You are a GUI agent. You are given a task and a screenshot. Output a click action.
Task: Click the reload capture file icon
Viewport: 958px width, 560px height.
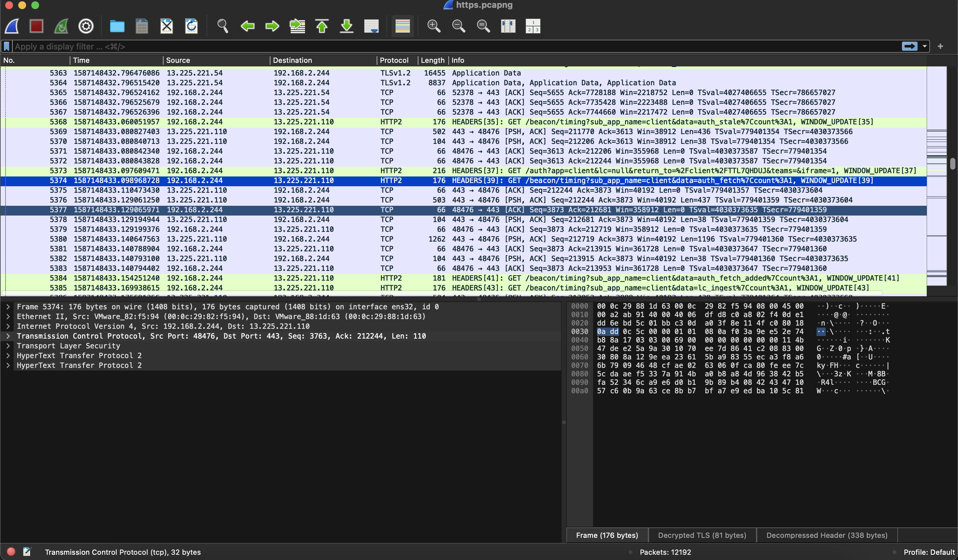(x=191, y=26)
